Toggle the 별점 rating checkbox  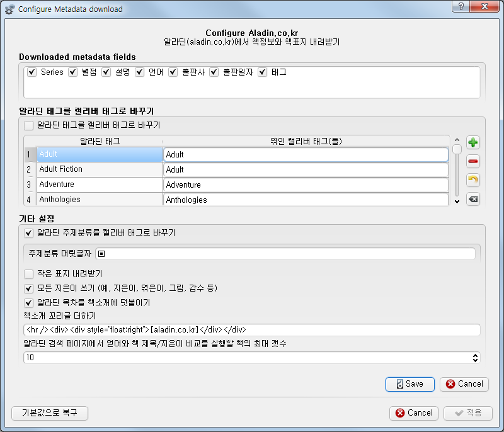click(x=72, y=72)
